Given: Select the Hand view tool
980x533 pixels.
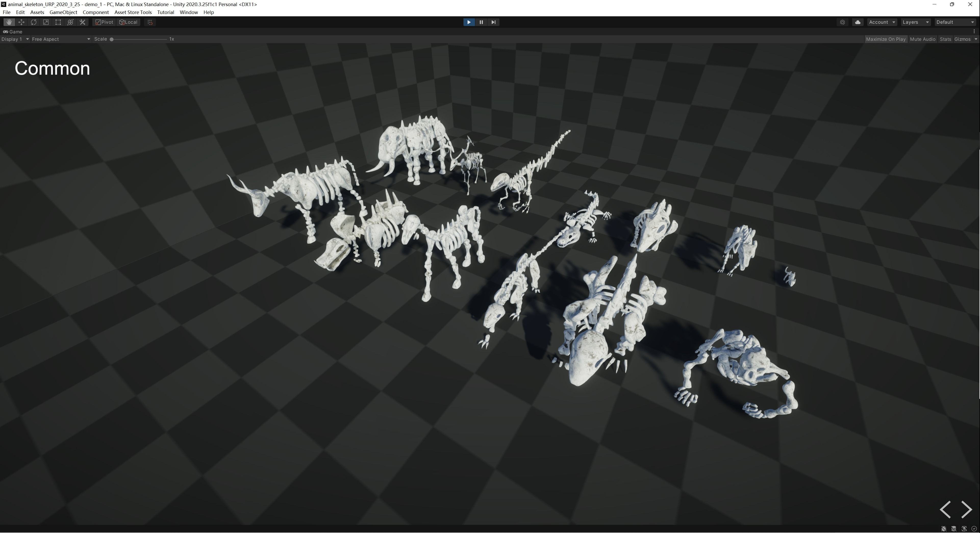Looking at the screenshot, I should [9, 22].
